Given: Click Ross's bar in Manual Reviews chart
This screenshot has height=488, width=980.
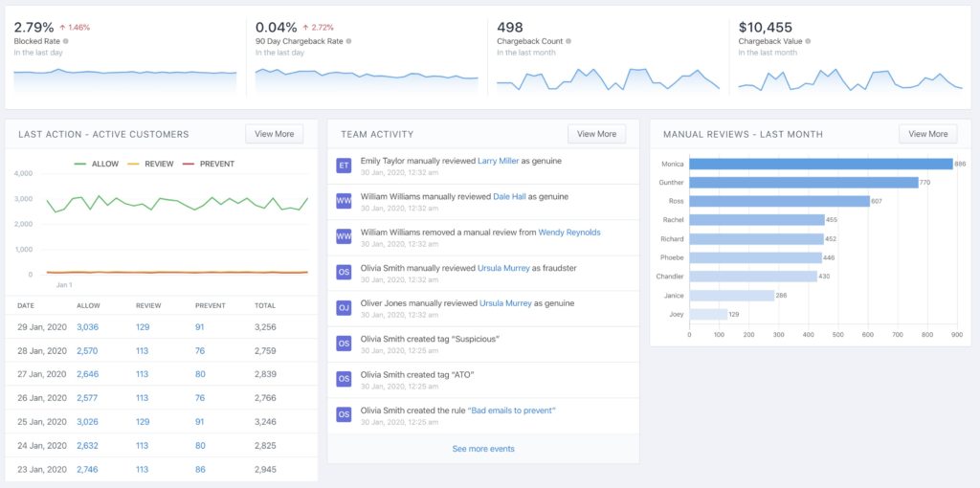Looking at the screenshot, I should click(x=779, y=201).
